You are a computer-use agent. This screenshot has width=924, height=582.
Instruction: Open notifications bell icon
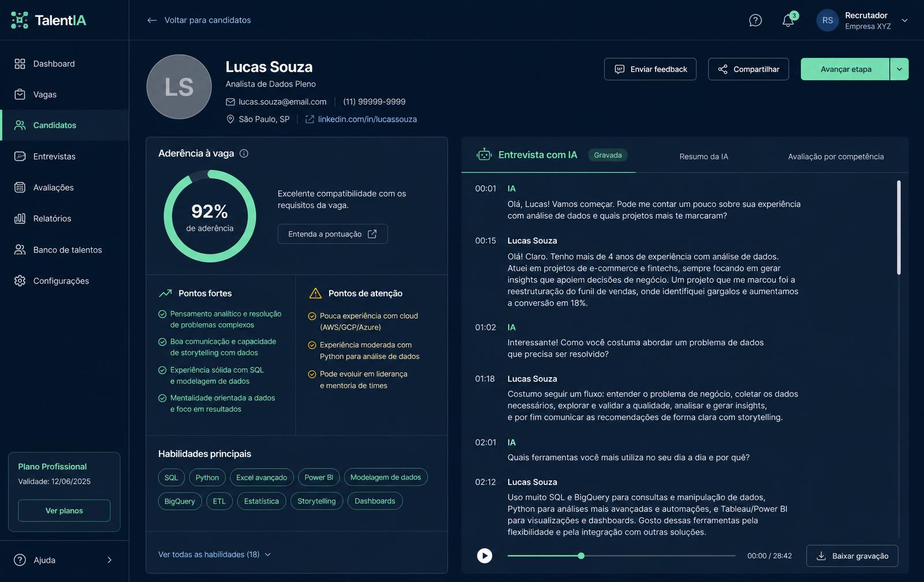pyautogui.click(x=788, y=20)
